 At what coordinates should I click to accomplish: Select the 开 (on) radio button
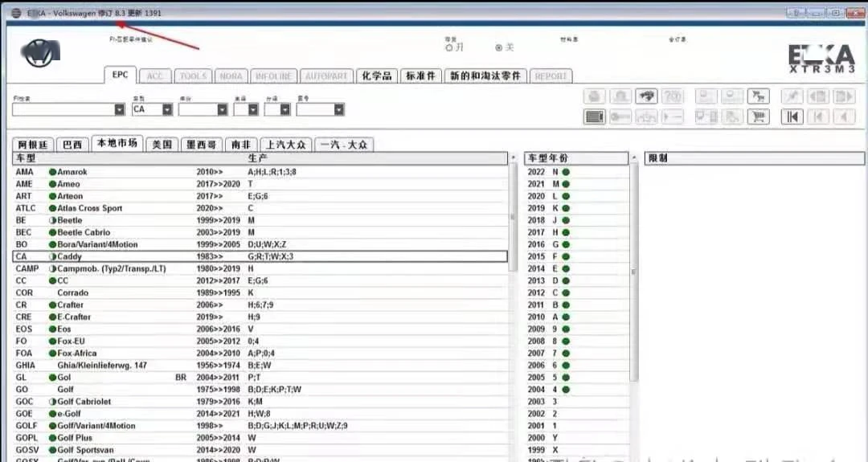click(x=449, y=48)
